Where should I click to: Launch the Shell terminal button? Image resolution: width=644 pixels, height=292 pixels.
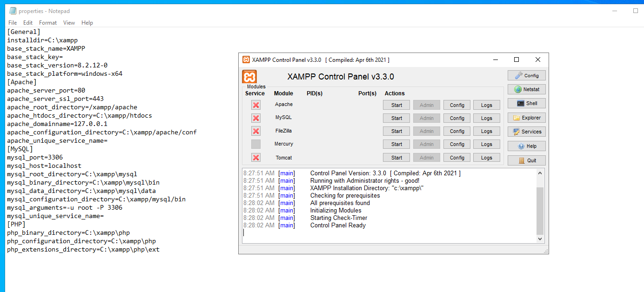click(x=527, y=103)
